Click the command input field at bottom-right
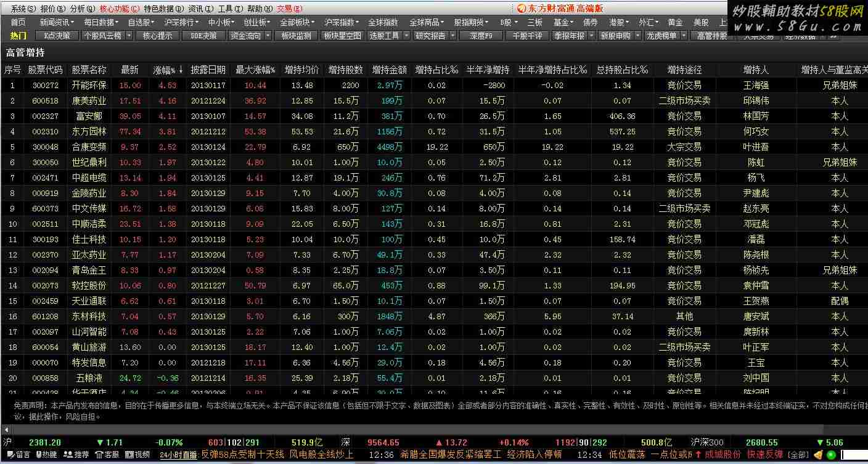The width and height of the screenshot is (868, 464). (x=853, y=455)
